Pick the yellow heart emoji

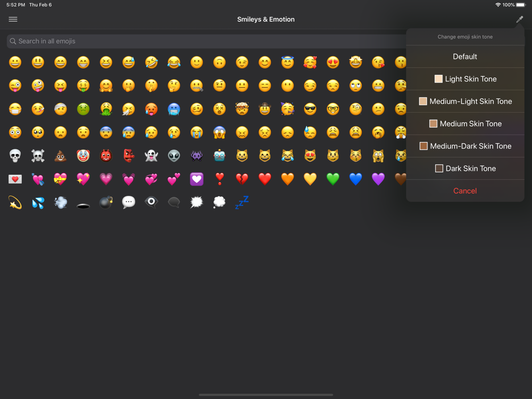(x=310, y=179)
